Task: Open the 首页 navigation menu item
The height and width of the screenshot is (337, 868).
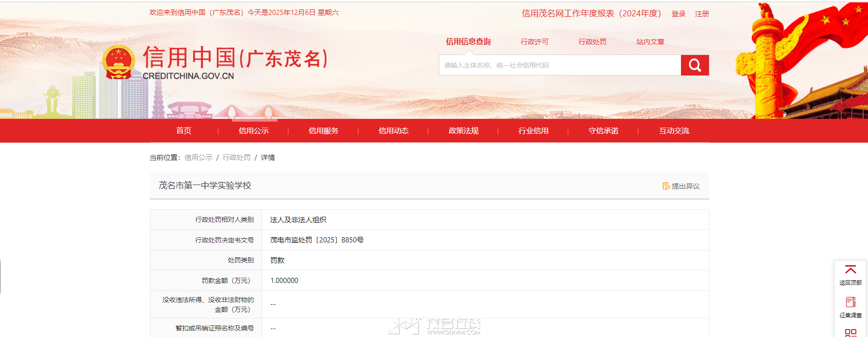Action: click(184, 131)
